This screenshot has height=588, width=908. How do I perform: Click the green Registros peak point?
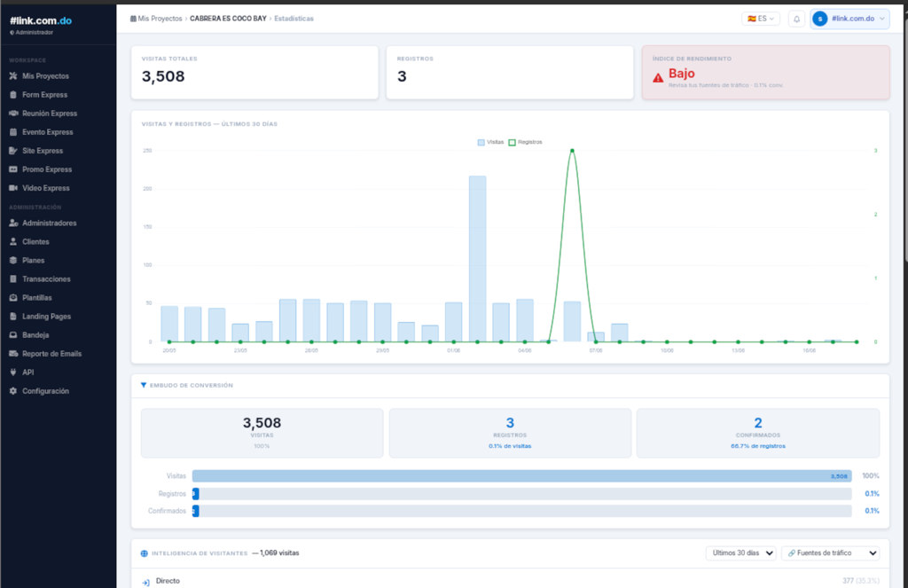(x=572, y=151)
